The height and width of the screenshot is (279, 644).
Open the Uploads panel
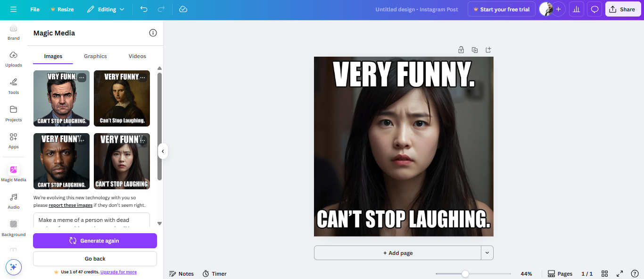click(14, 59)
